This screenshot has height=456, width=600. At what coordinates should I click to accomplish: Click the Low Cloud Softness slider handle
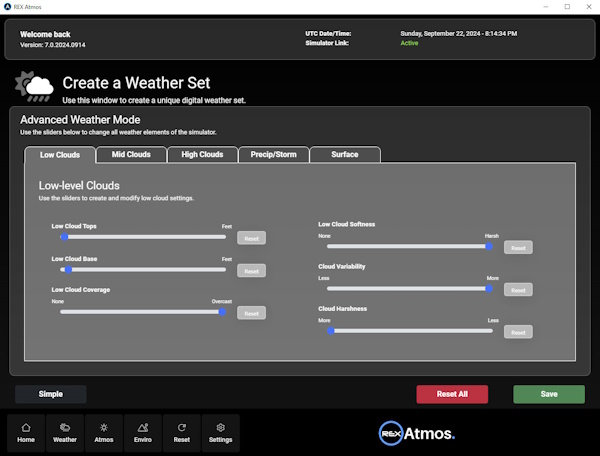(x=489, y=246)
